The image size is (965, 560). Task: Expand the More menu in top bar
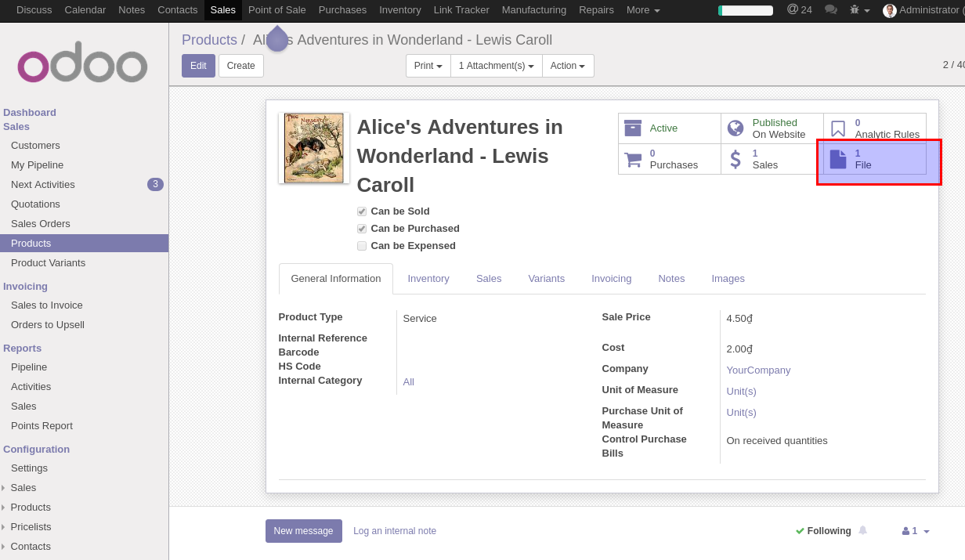click(643, 10)
